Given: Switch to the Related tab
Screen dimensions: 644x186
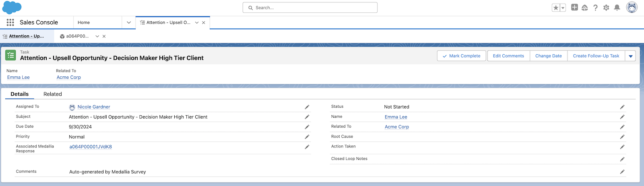Looking at the screenshot, I should pos(52,94).
